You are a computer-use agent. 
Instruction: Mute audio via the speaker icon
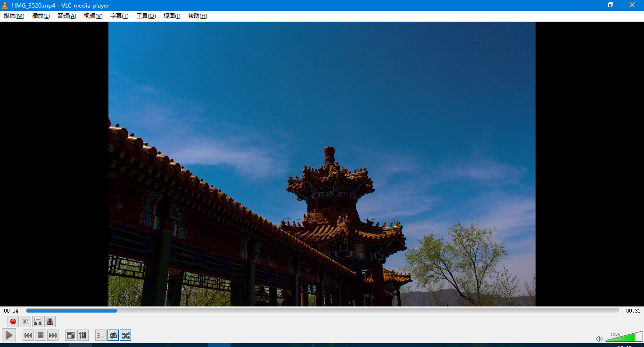[599, 339]
